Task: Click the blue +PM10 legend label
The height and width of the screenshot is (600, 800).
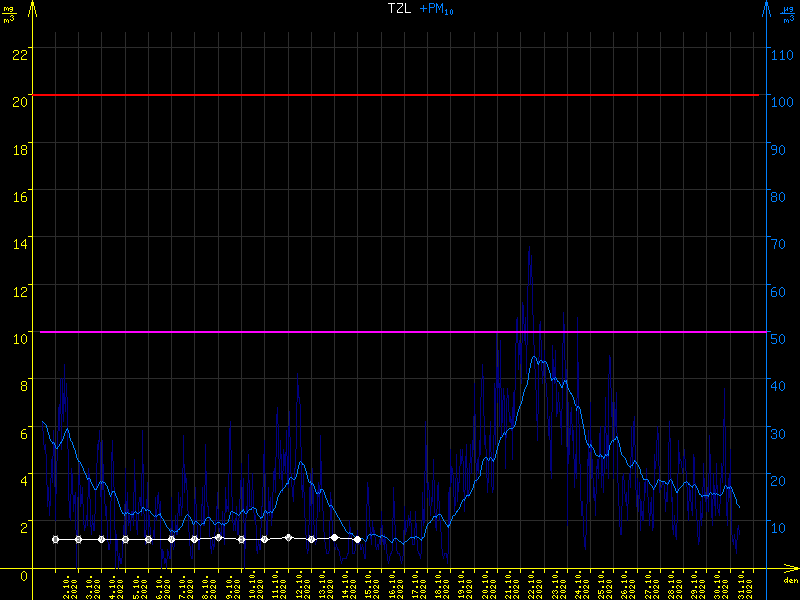Action: click(x=437, y=9)
